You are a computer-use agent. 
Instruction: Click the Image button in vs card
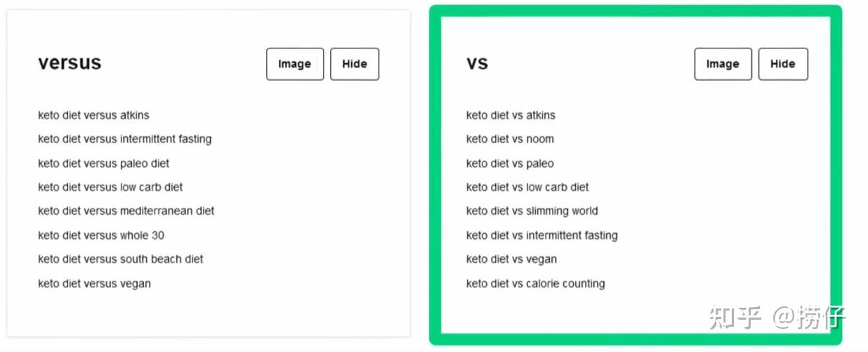[723, 64]
